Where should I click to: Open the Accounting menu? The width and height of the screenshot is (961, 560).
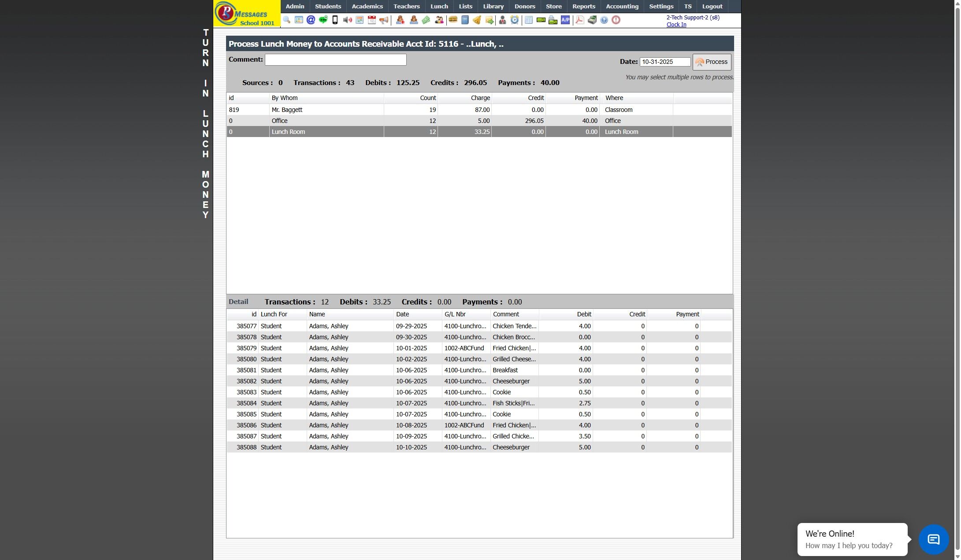point(622,6)
